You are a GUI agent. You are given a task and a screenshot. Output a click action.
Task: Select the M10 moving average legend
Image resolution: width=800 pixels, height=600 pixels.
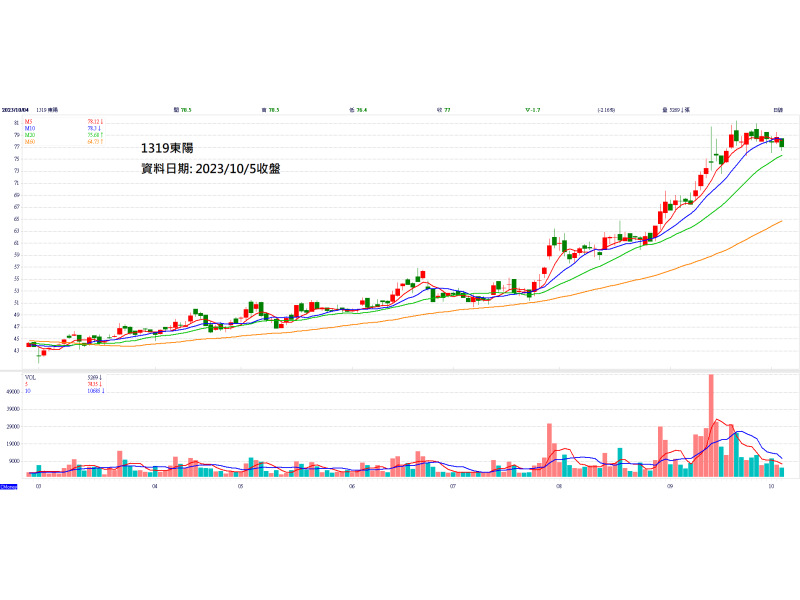[30, 128]
